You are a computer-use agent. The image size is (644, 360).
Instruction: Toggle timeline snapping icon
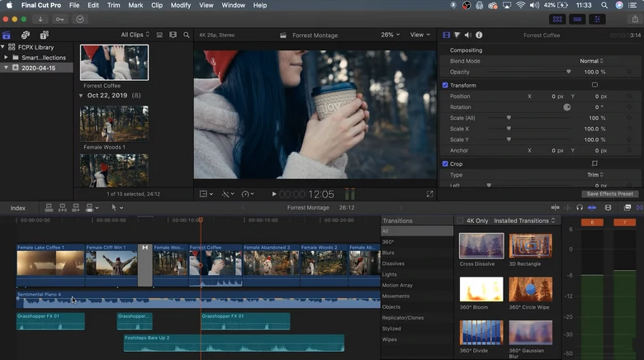[x=592, y=208]
